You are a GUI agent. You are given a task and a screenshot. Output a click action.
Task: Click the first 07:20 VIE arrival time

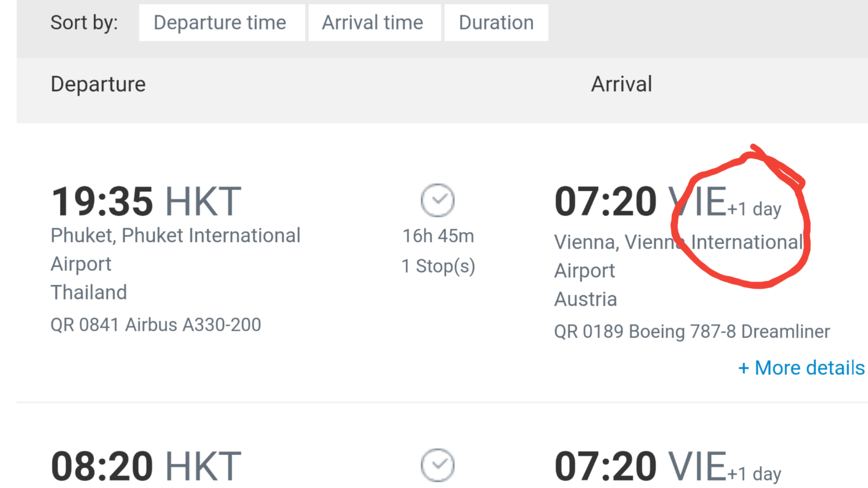point(640,201)
